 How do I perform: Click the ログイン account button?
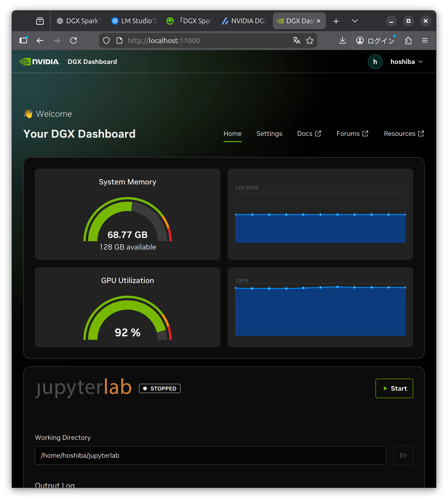click(x=375, y=40)
